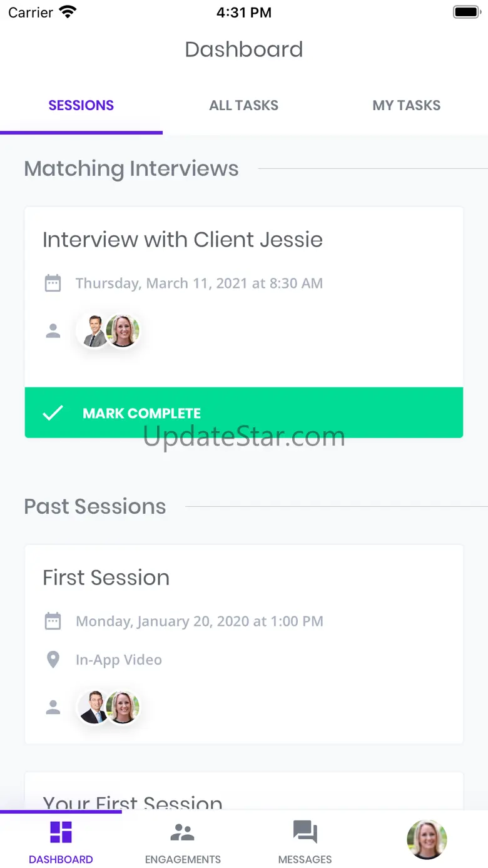This screenshot has width=488, height=868.
Task: Tap the location pin beside In-App Video
Action: pyautogui.click(x=53, y=660)
